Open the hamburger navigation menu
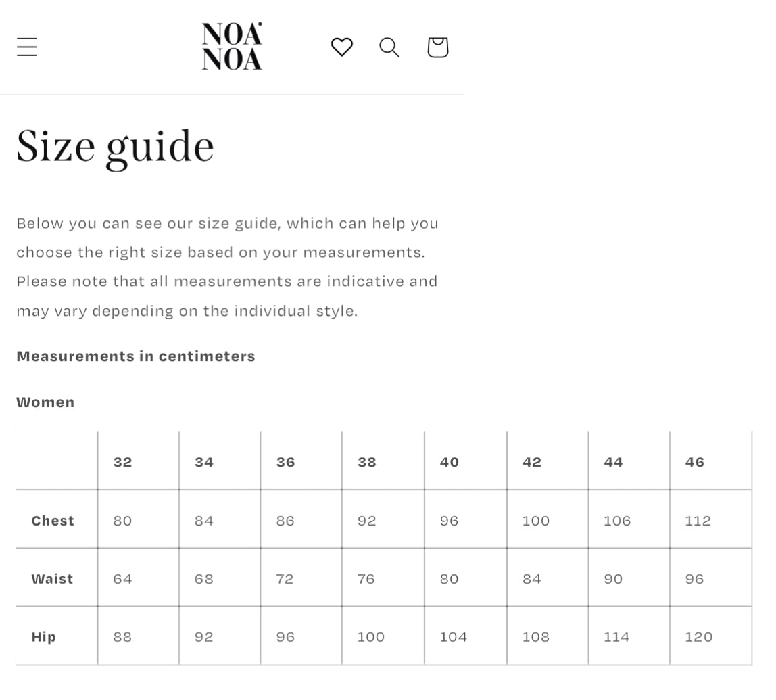 click(x=27, y=47)
